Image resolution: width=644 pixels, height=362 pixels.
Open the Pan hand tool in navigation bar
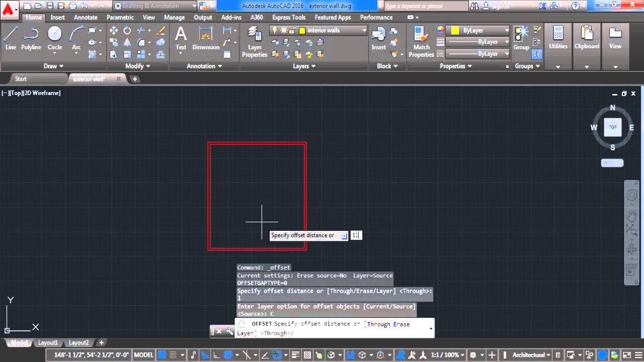tap(631, 215)
